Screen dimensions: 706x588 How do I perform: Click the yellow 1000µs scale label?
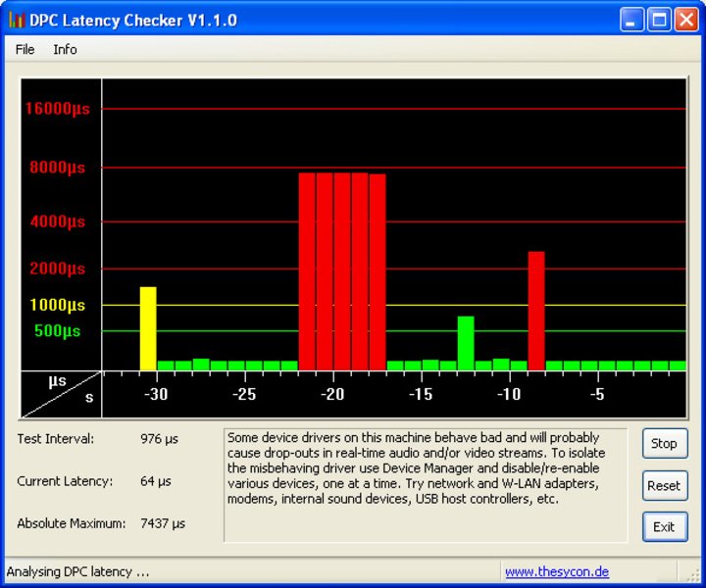click(x=57, y=305)
